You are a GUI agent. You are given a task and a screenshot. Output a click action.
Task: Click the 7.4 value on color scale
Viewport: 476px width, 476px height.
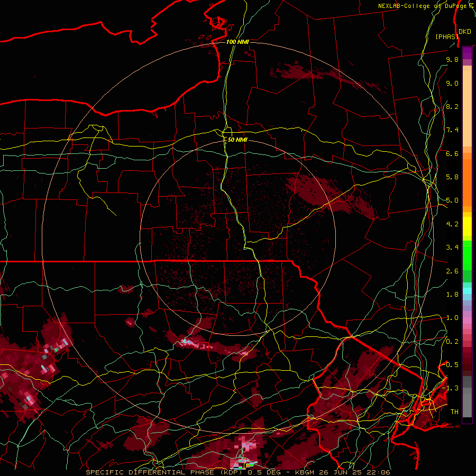coord(452,130)
